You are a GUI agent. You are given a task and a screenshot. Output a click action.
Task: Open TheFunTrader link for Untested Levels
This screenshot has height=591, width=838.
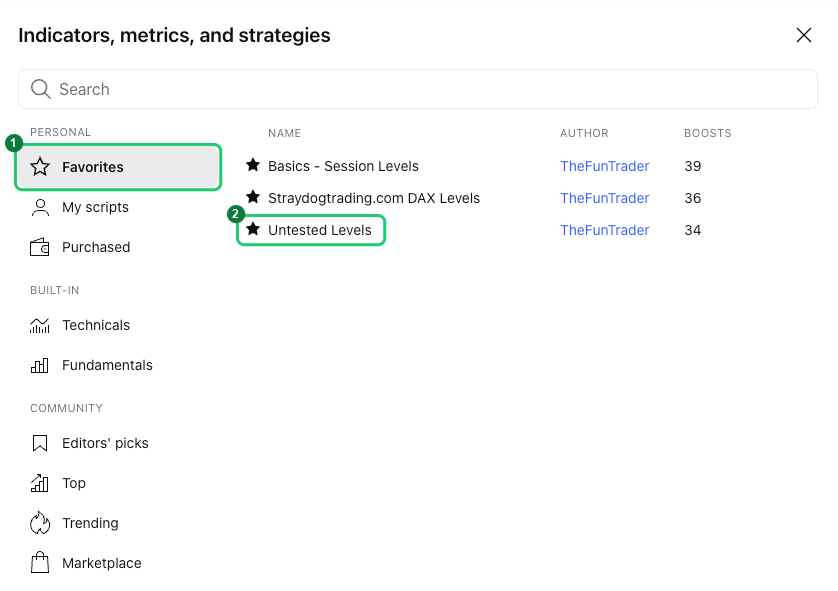[604, 230]
